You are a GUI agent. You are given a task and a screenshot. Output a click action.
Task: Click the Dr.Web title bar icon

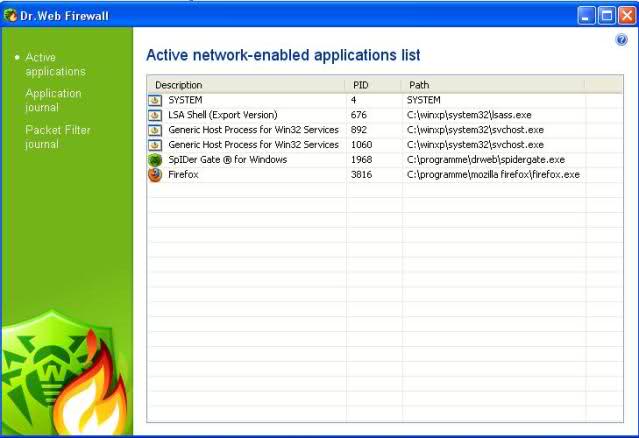click(11, 16)
